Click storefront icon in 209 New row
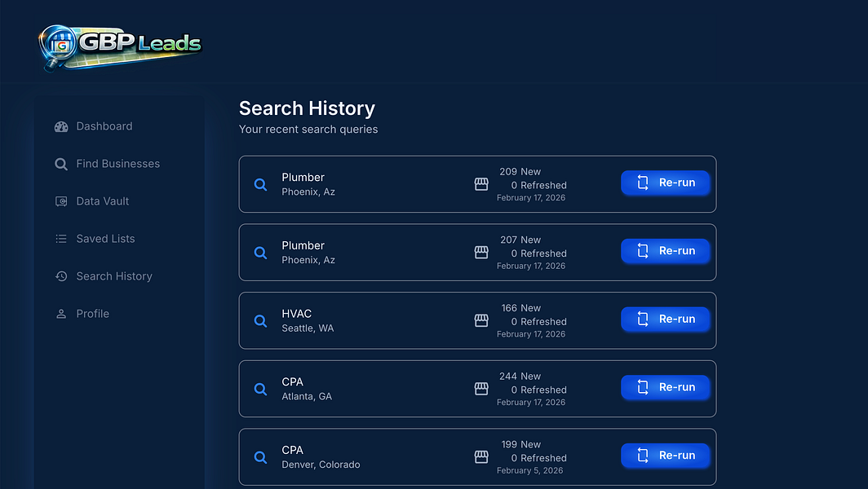The width and height of the screenshot is (868, 489). point(481,184)
